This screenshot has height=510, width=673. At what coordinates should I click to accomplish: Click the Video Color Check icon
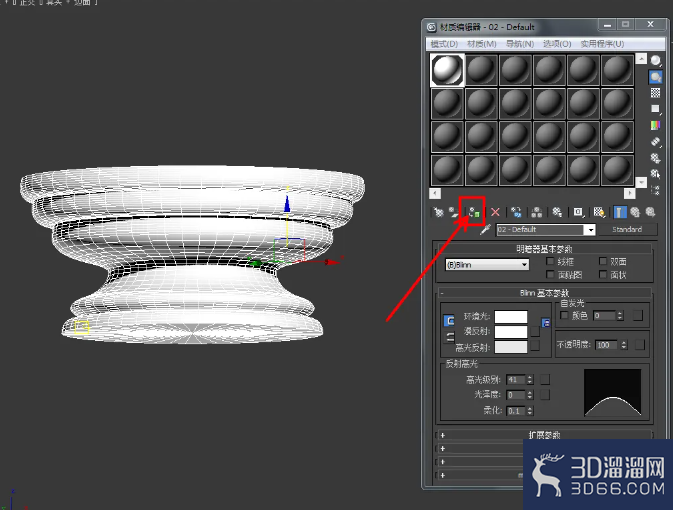pos(655,125)
